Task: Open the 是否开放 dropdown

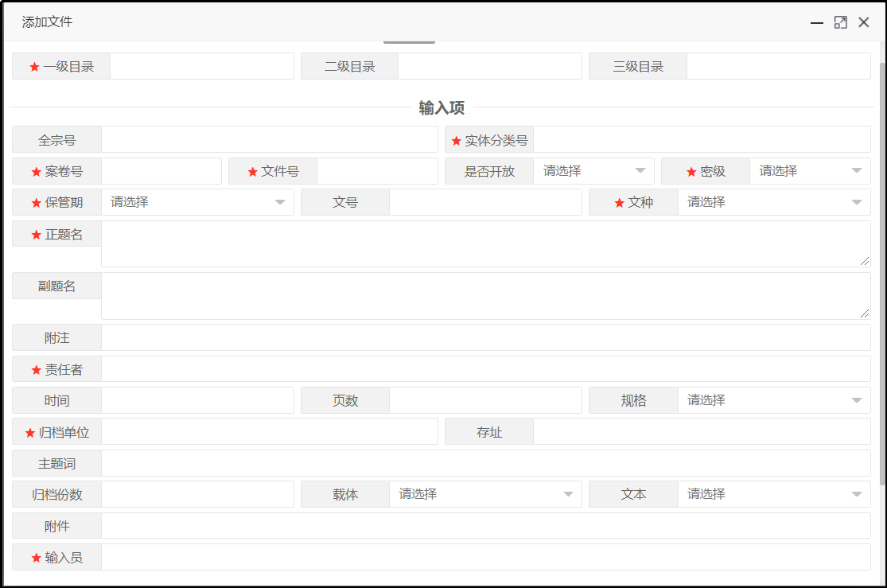Action: point(593,171)
